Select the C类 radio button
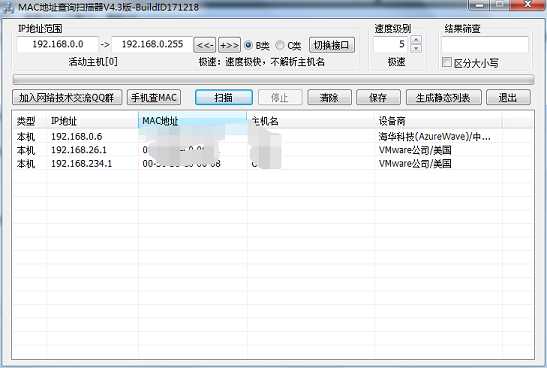The height and width of the screenshot is (368, 547). pyautogui.click(x=279, y=45)
